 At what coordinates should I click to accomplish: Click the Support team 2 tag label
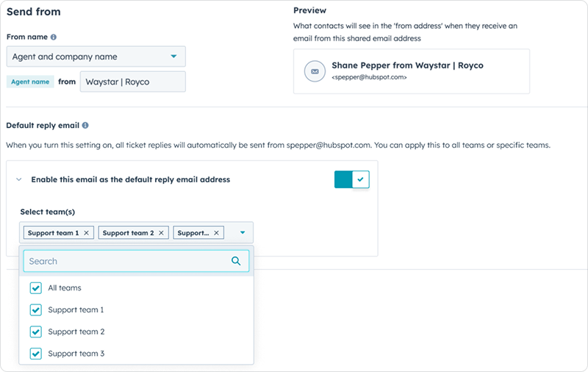coord(128,233)
